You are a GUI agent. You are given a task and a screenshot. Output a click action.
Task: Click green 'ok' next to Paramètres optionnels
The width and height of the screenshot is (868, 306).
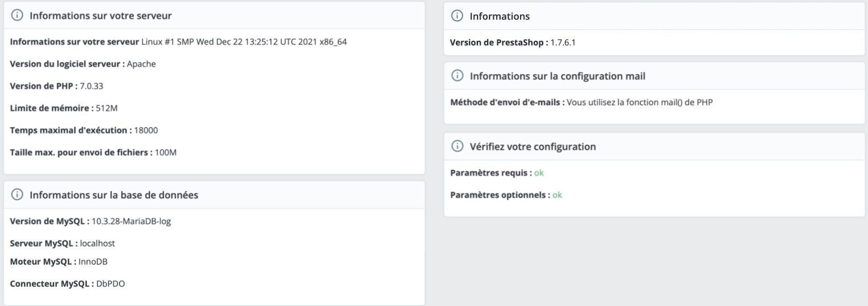click(557, 195)
